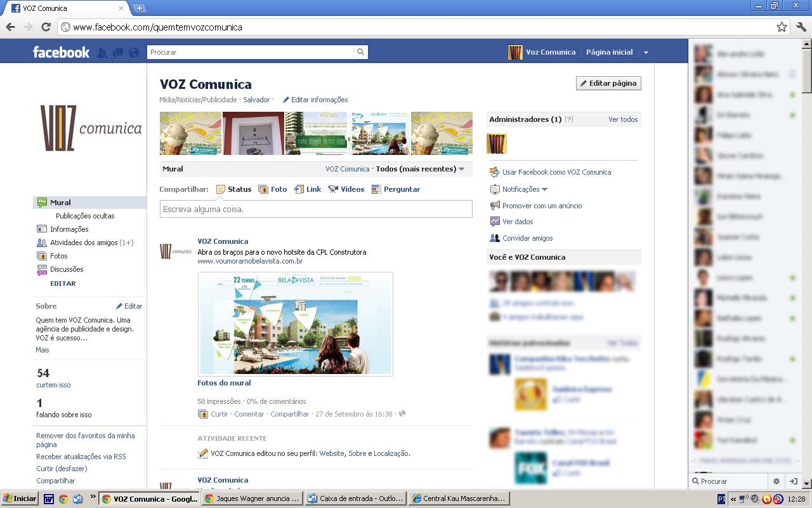Open Caixa de entrada Outlook taskbar item

[x=355, y=498]
